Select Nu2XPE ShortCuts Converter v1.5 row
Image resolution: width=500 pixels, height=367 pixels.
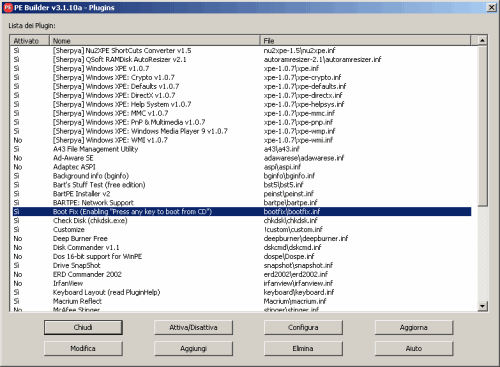pos(242,50)
